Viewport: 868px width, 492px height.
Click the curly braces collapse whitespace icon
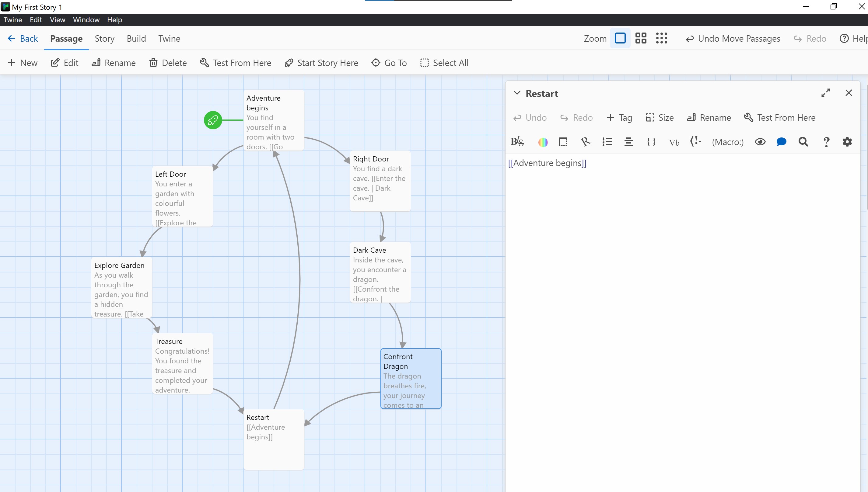coord(651,142)
